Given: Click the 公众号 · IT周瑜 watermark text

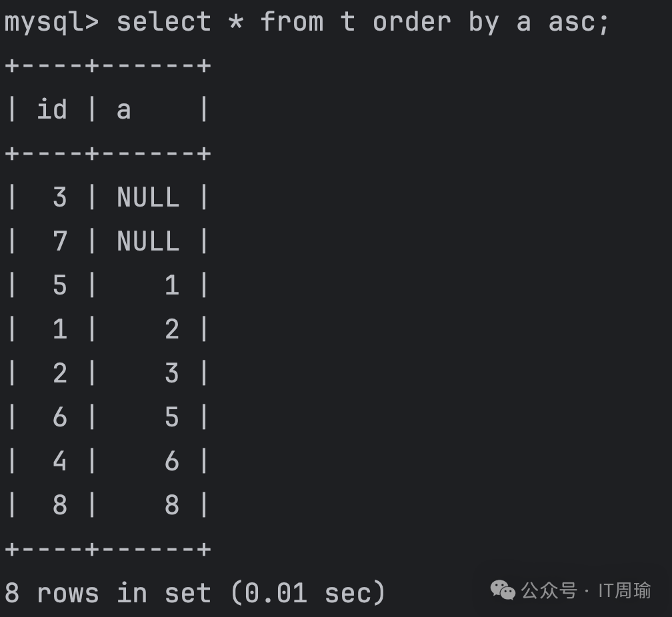Looking at the screenshot, I should pos(586,590).
